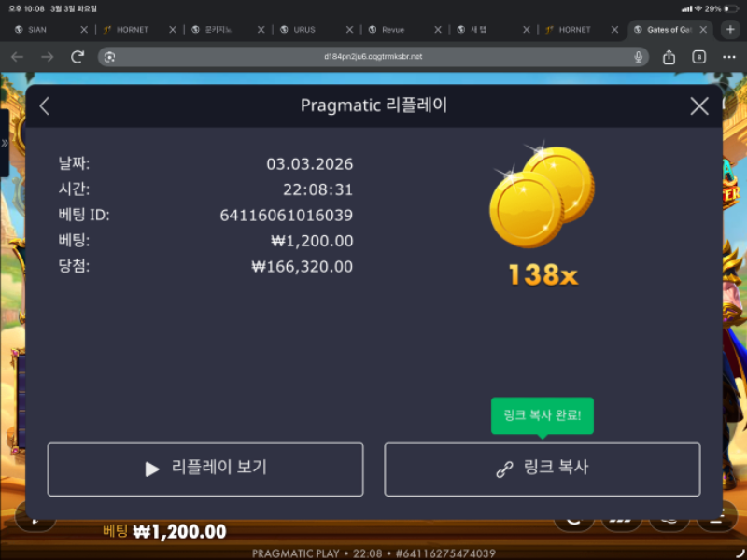The height and width of the screenshot is (560, 747).
Task: Expand the left side panel handle
Action: tap(5, 143)
